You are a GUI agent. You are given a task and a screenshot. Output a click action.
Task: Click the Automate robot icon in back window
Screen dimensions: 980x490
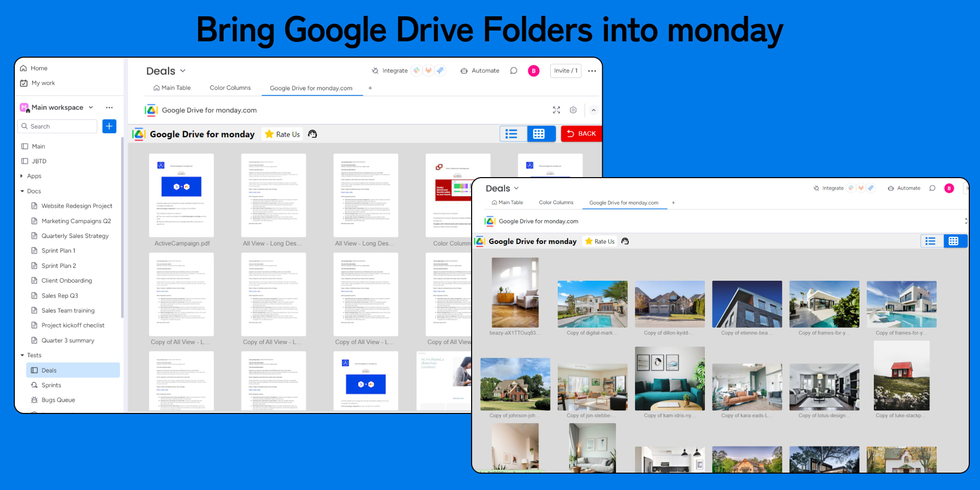pos(464,71)
